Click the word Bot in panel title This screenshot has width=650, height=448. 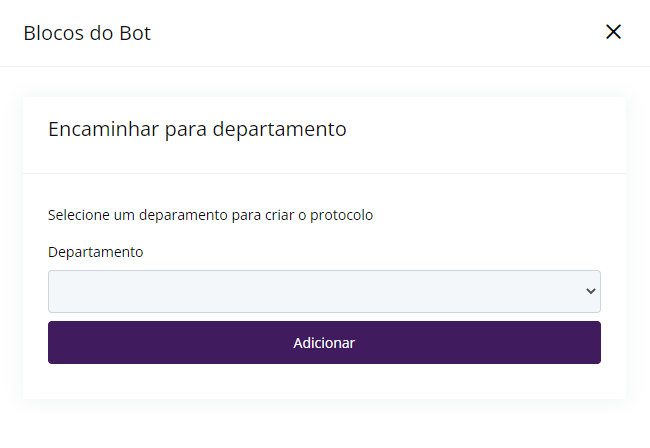tap(135, 33)
